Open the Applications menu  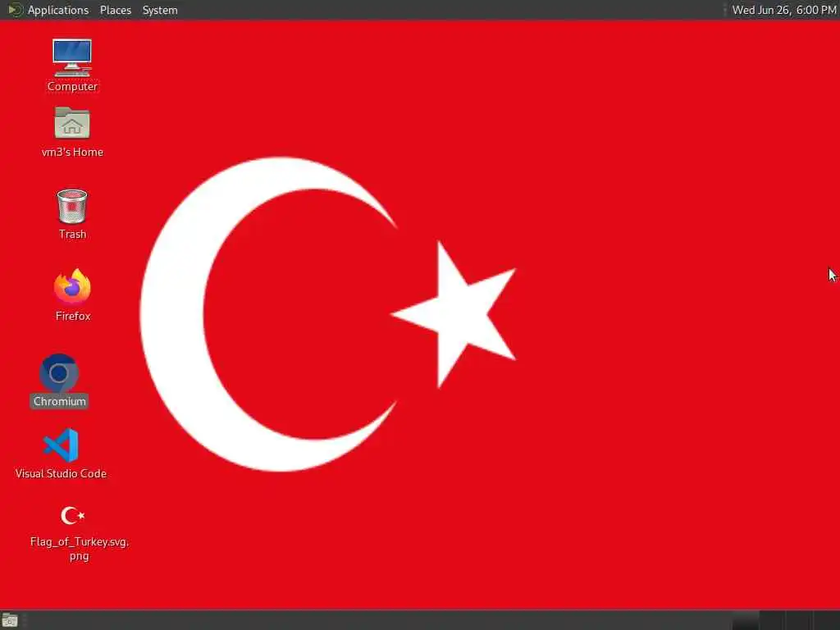(58, 10)
